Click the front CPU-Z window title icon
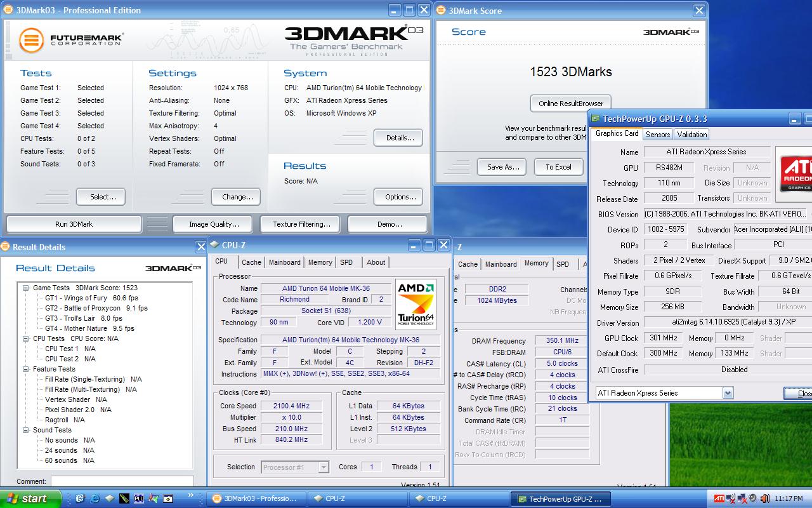 pos(214,244)
